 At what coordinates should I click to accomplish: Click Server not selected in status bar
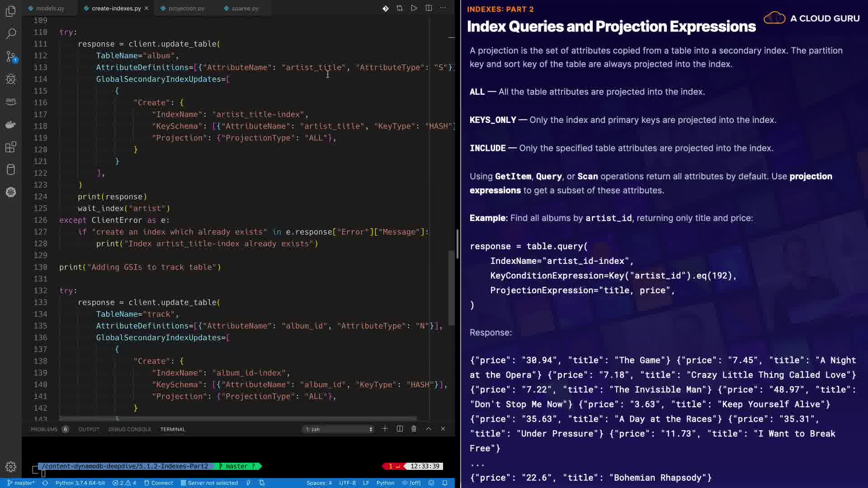click(x=209, y=483)
